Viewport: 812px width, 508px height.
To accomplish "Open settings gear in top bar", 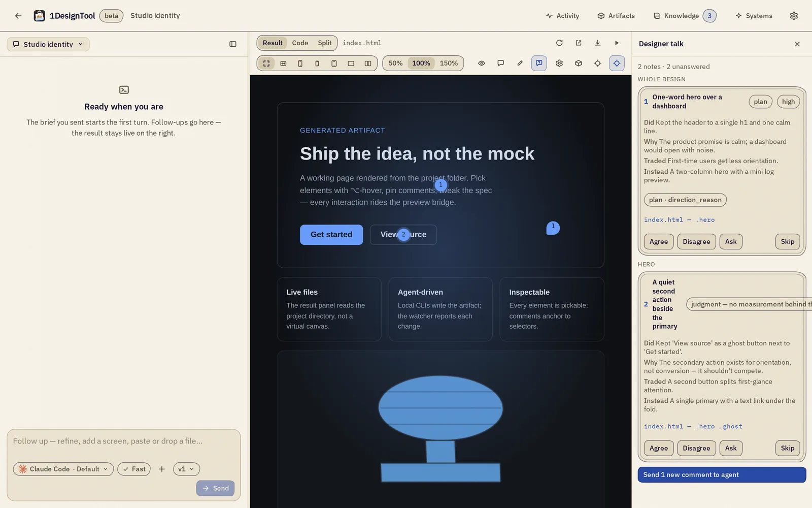I will [794, 16].
